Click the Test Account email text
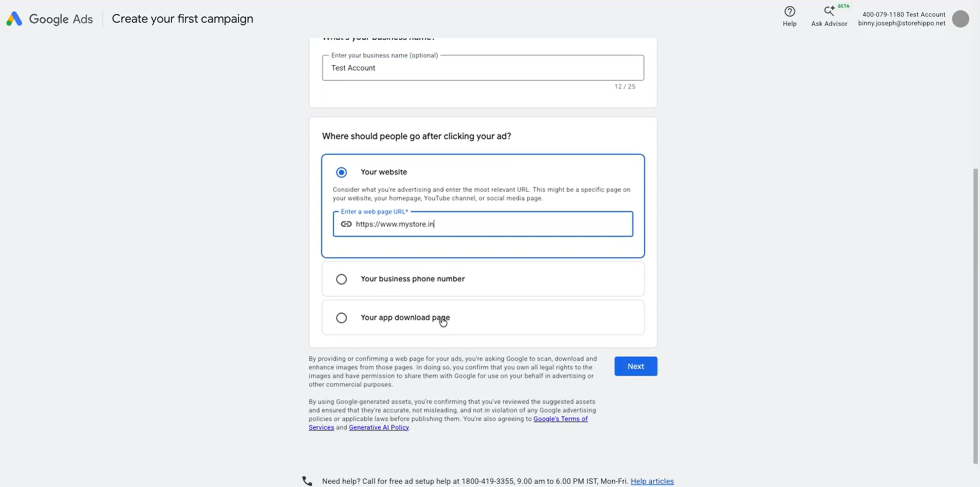The image size is (980, 487). coord(901,23)
